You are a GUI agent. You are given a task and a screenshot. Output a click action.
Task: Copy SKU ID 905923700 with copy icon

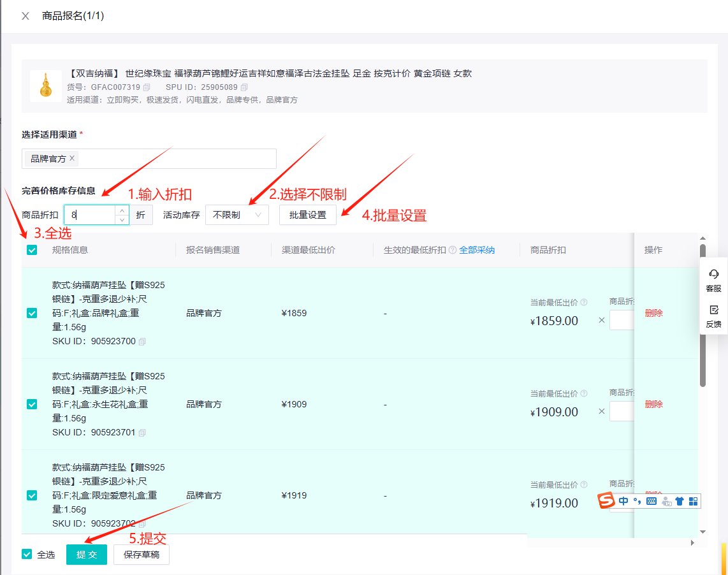[x=142, y=342]
